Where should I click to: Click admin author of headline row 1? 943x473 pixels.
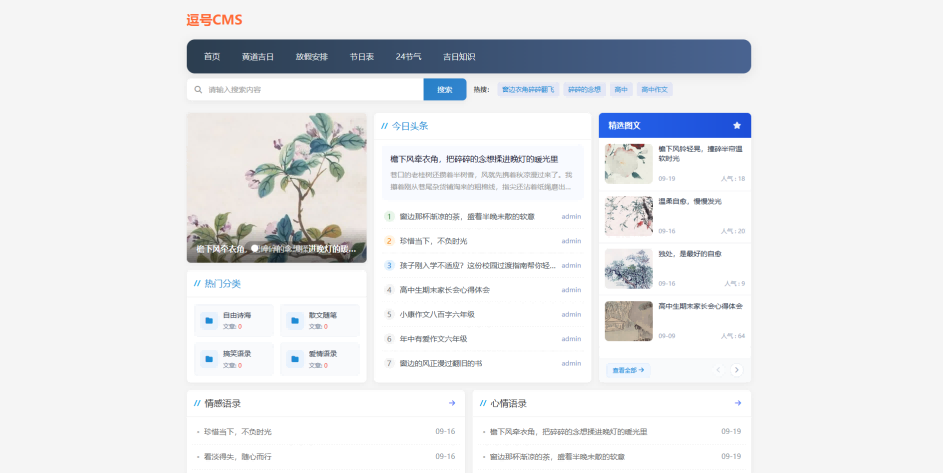point(571,217)
